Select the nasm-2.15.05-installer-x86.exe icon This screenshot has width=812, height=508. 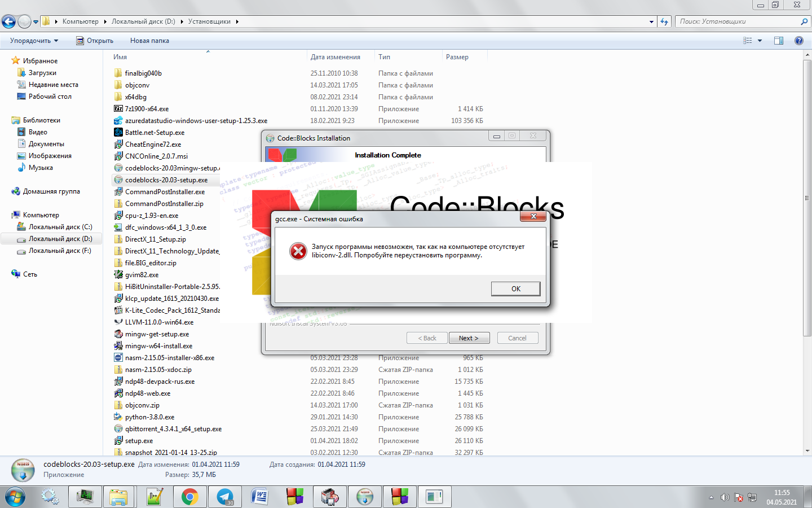(118, 358)
